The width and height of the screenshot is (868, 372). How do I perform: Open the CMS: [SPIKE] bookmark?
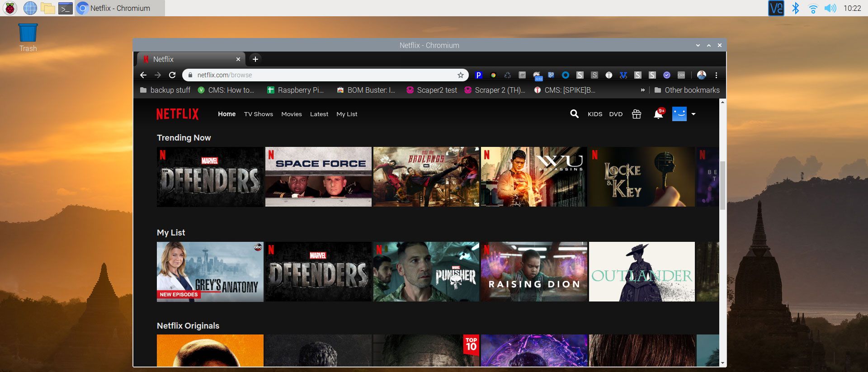(565, 90)
